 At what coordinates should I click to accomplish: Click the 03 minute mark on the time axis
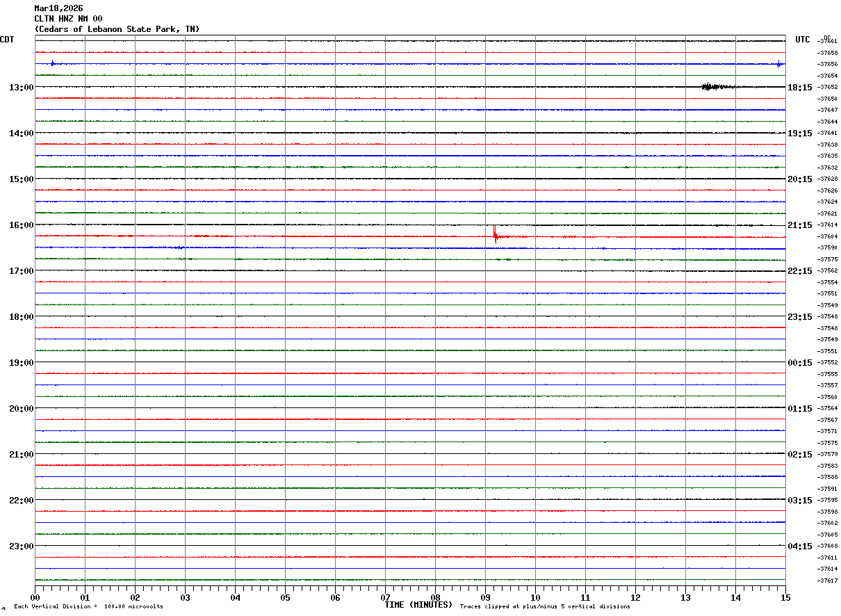coord(185,597)
